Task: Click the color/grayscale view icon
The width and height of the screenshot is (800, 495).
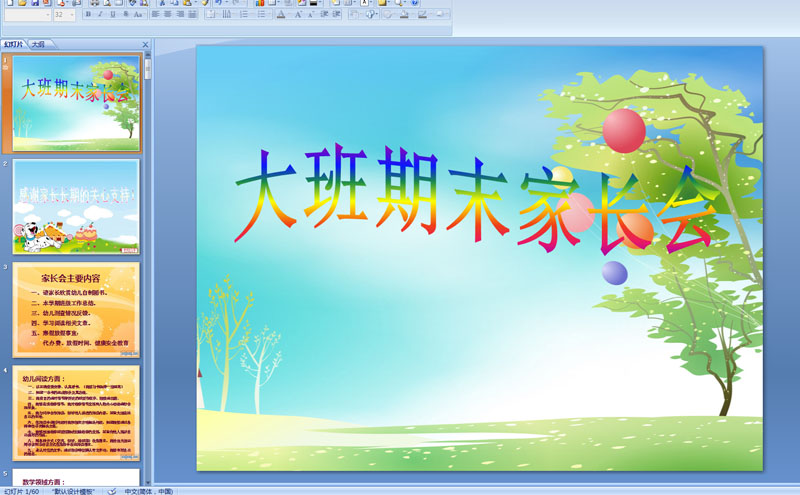Action: point(313,3)
